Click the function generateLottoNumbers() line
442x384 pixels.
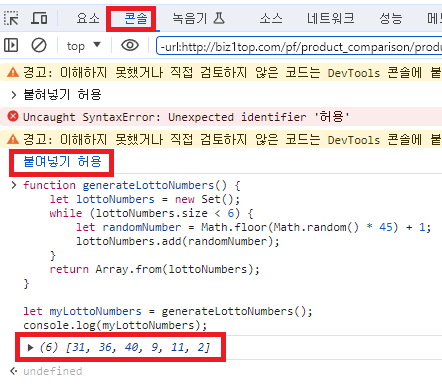(131, 185)
